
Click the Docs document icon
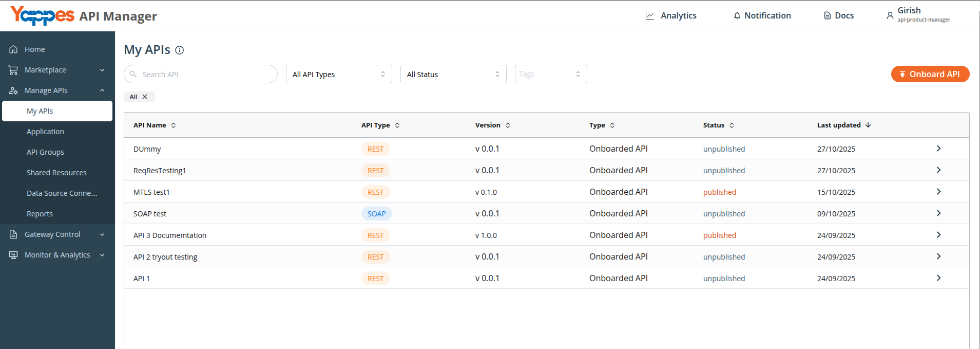click(828, 16)
